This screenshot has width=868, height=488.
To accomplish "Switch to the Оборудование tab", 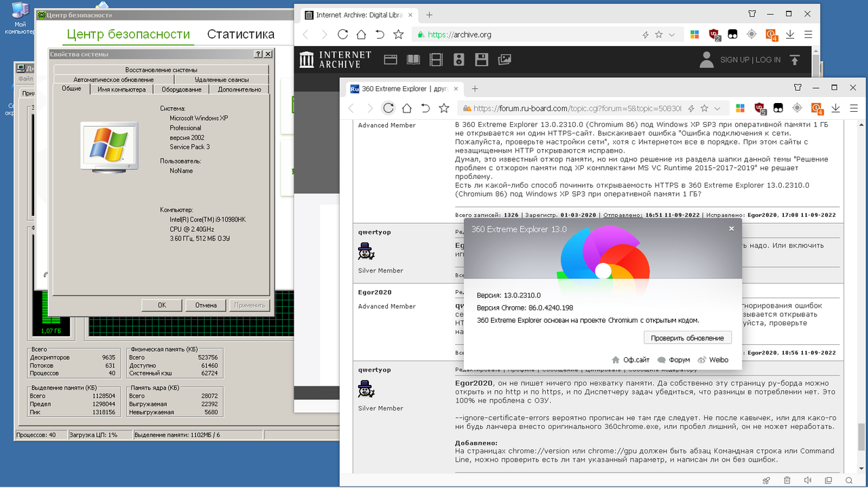I will [181, 89].
